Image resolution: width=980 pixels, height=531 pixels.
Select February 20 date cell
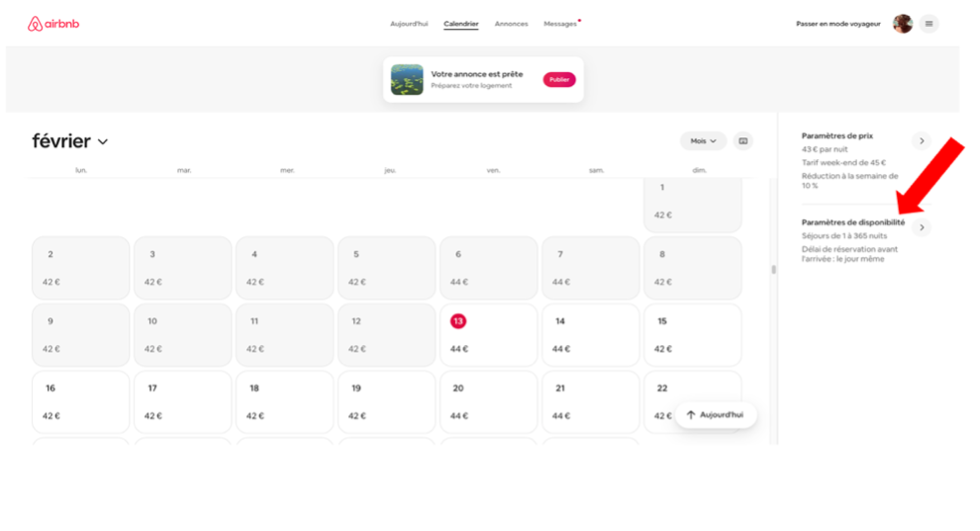click(489, 402)
